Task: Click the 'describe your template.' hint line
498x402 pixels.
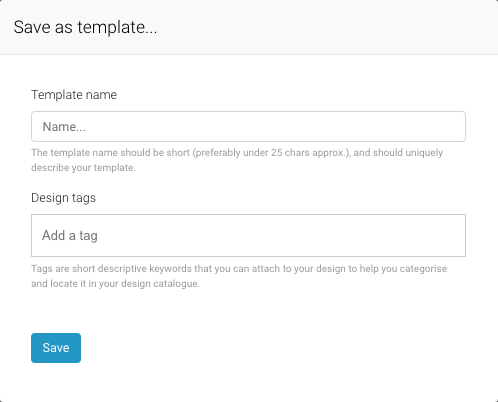Action: point(83,167)
